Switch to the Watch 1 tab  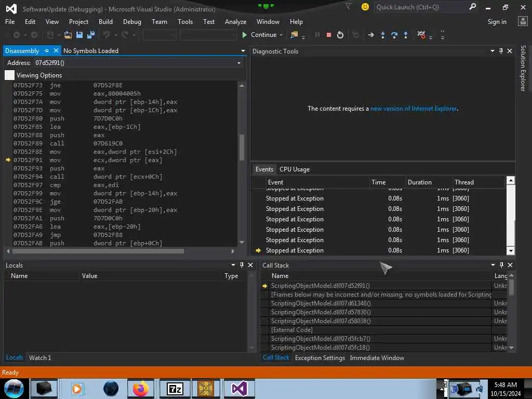(x=40, y=357)
